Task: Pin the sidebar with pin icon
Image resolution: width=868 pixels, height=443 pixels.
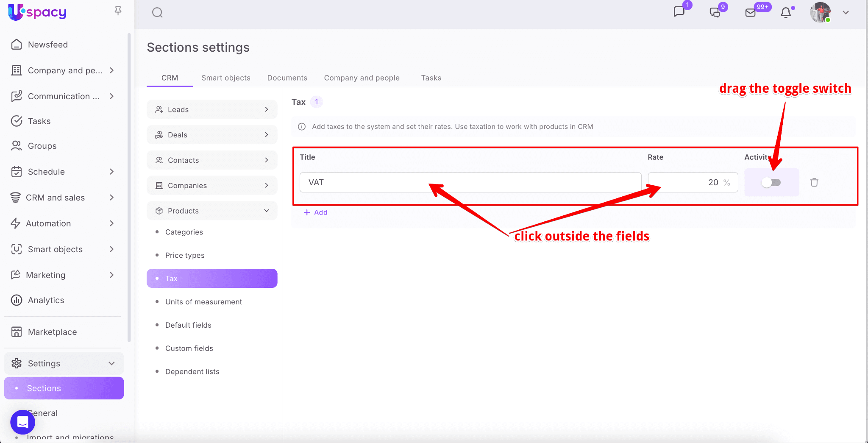Action: click(x=118, y=11)
